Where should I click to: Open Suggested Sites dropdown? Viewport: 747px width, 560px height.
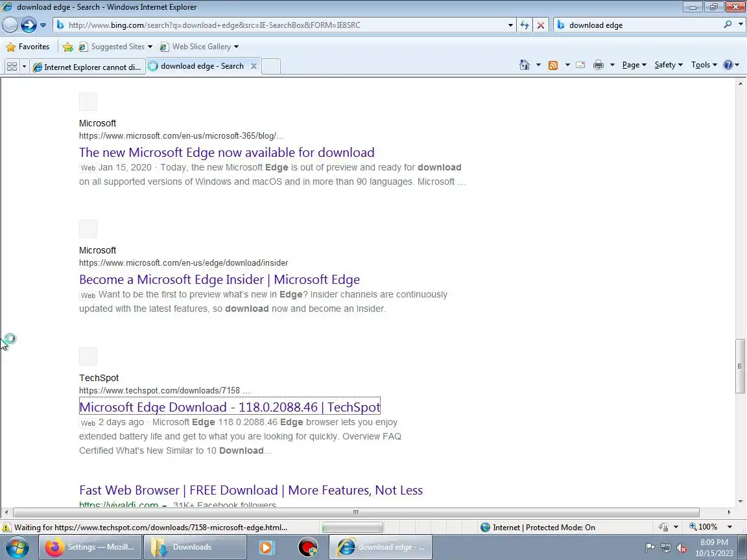[x=116, y=47]
